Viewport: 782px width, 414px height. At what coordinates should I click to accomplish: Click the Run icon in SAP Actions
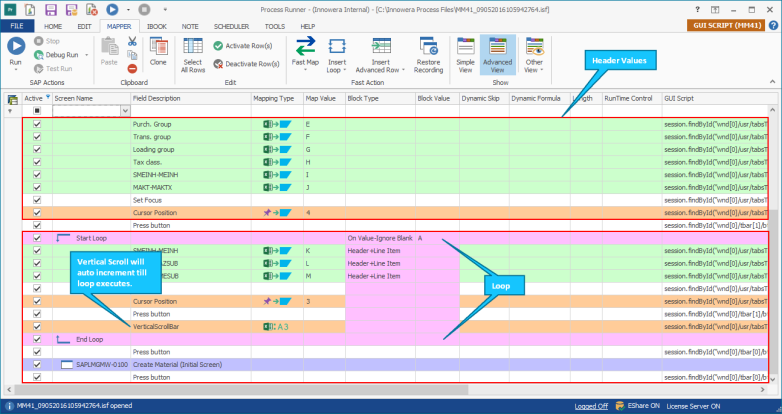click(16, 46)
